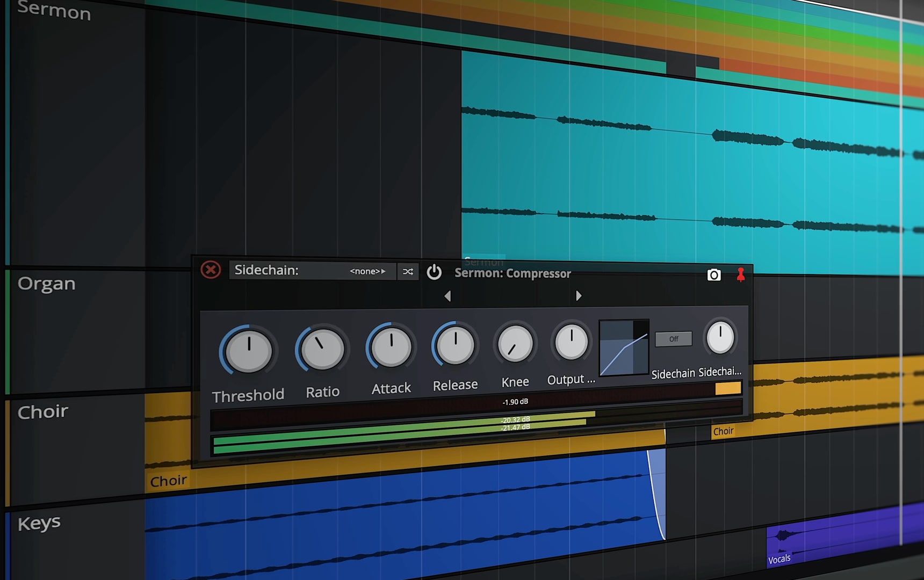Click the yellow Choir clip label at bottom-left
This screenshot has width=924, height=580.
tap(169, 481)
